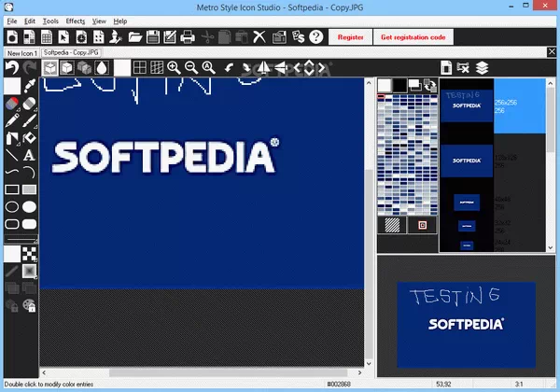Select the red-blue eraser tool
This screenshot has width=560, height=392.
(12, 104)
